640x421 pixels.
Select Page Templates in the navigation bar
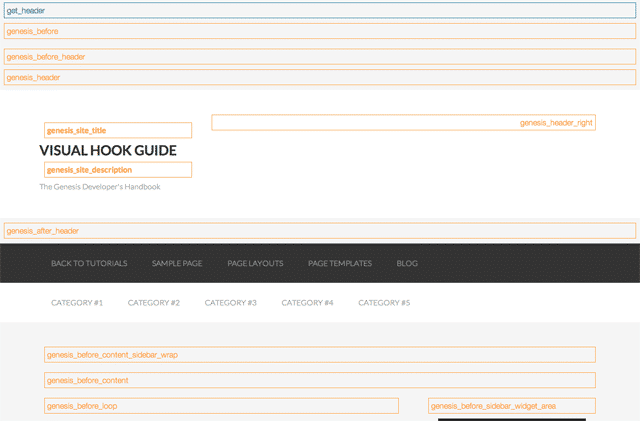[340, 263]
